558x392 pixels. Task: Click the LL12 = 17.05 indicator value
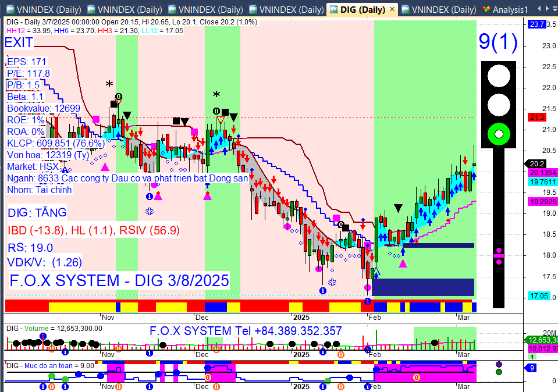[x=162, y=31]
